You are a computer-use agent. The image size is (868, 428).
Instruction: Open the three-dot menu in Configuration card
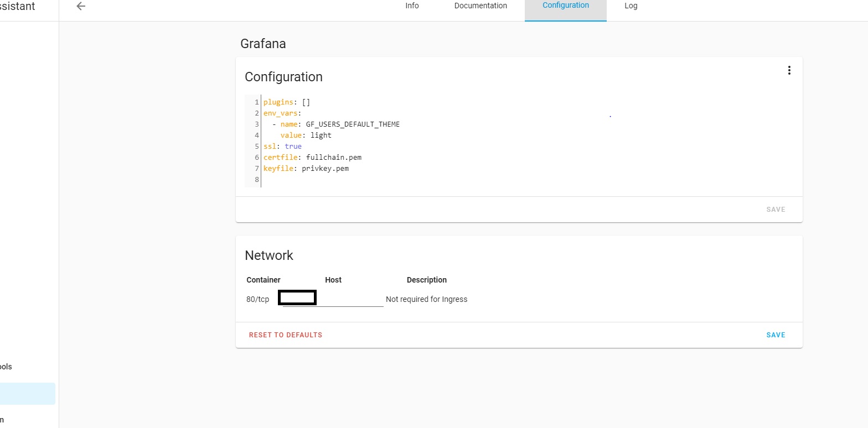pyautogui.click(x=789, y=70)
